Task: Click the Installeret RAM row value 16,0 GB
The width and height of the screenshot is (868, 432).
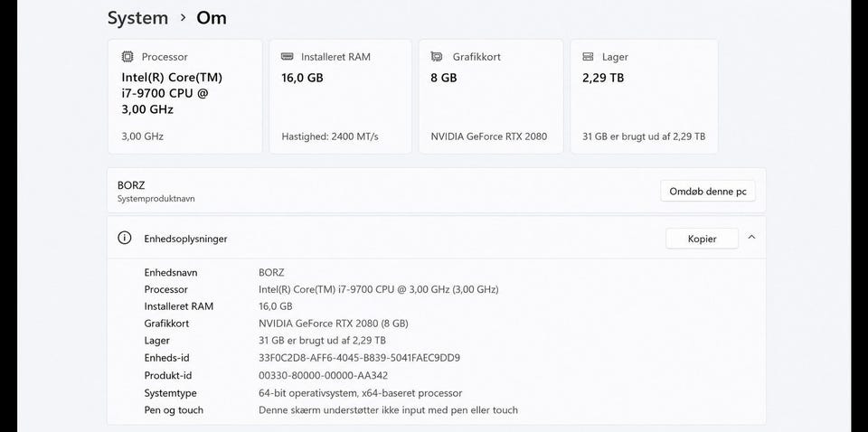Action: 275,305
